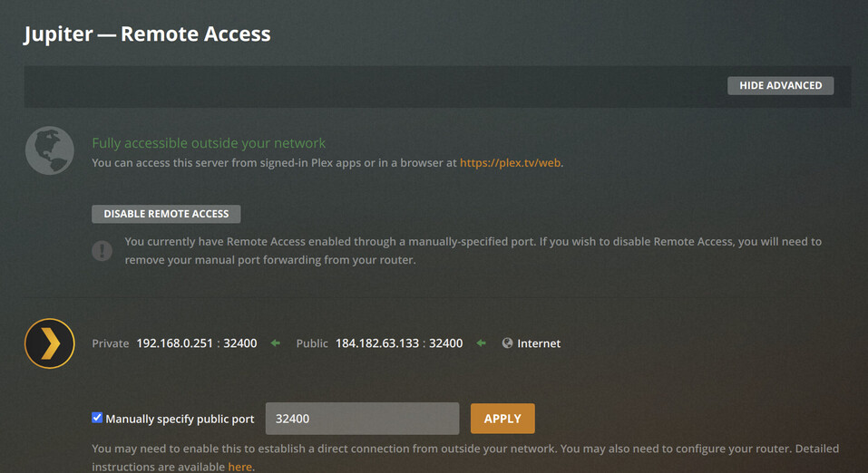The height and width of the screenshot is (473, 868).
Task: Uncheck Manually specify public port checkbox
Action: (x=97, y=418)
